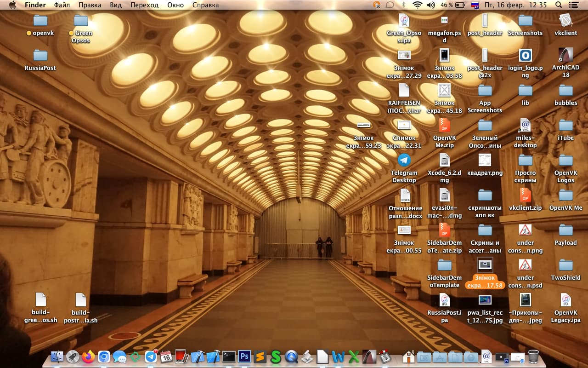Click the Wi-Fi status icon
This screenshot has height=368, width=588.
417,5
